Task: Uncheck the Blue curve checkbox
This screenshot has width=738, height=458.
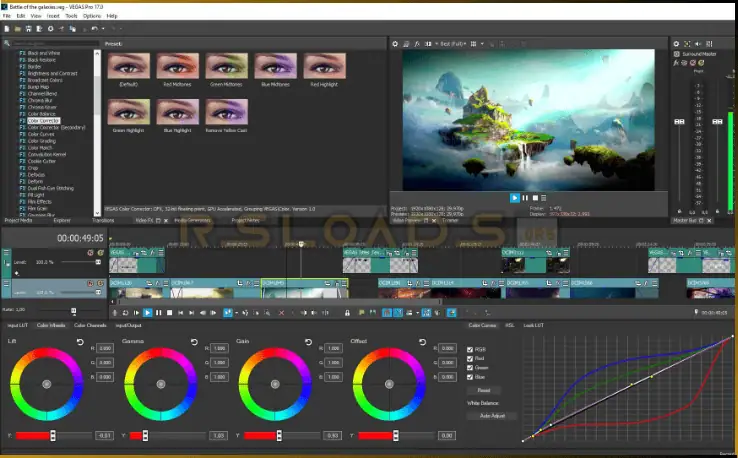Action: [470, 377]
